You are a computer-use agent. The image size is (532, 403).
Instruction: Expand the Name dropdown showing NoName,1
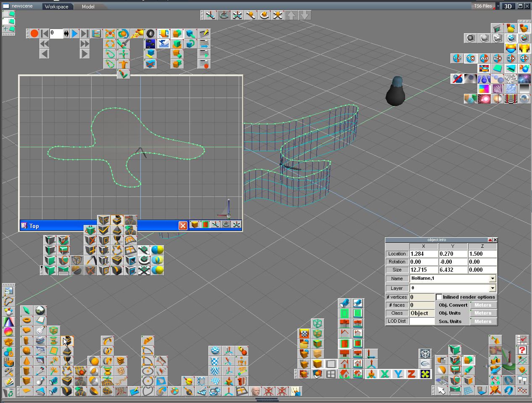(x=492, y=278)
